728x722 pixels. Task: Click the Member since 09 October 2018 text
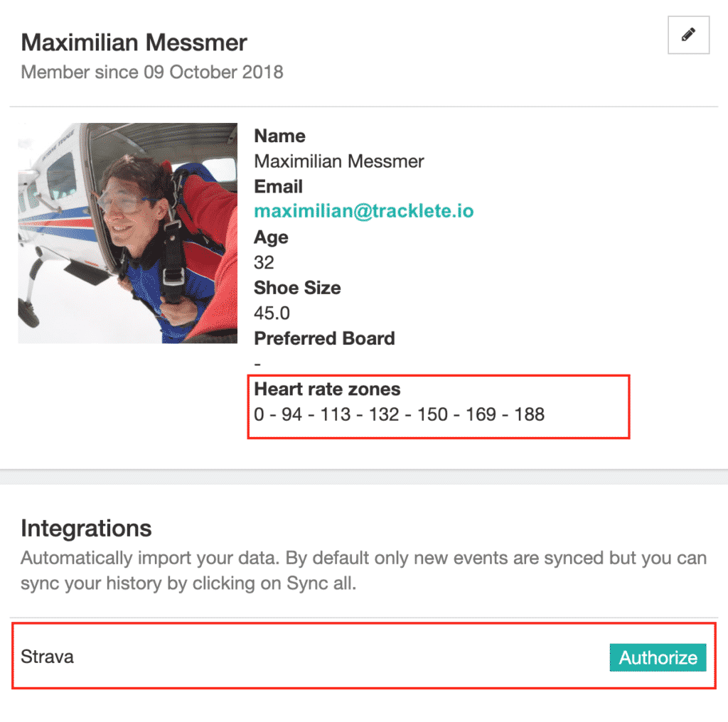click(152, 72)
